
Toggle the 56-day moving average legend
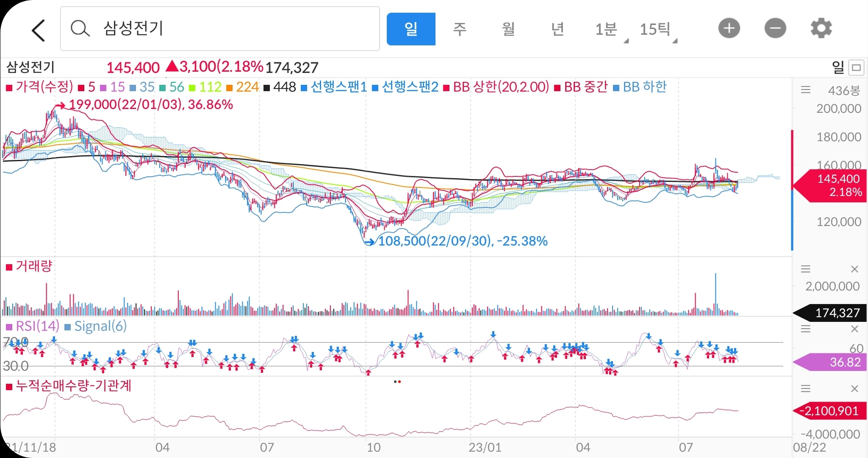pos(172,87)
